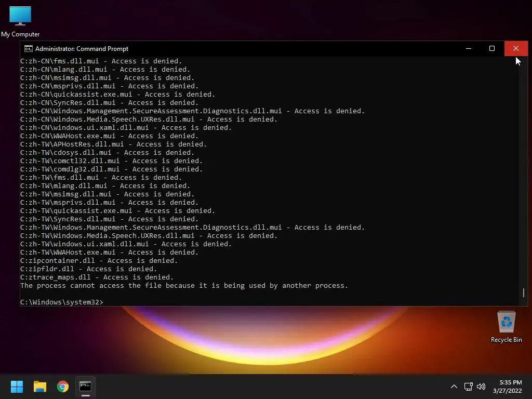Image resolution: width=532 pixels, height=399 pixels.
Task: Click the zh-TW\Windows.Media.Speech.UXRes.dll.mui line
Action: click(x=149, y=236)
